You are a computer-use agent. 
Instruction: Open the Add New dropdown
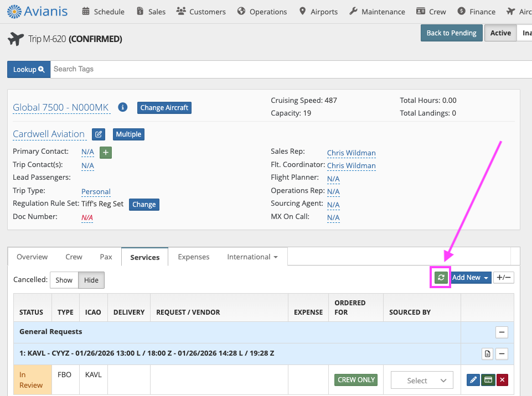click(470, 278)
